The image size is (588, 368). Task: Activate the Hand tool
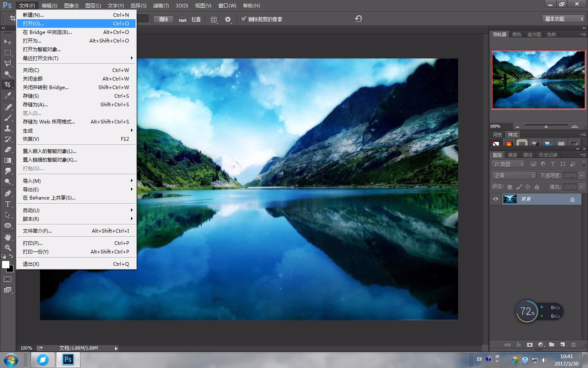pyautogui.click(x=7, y=237)
